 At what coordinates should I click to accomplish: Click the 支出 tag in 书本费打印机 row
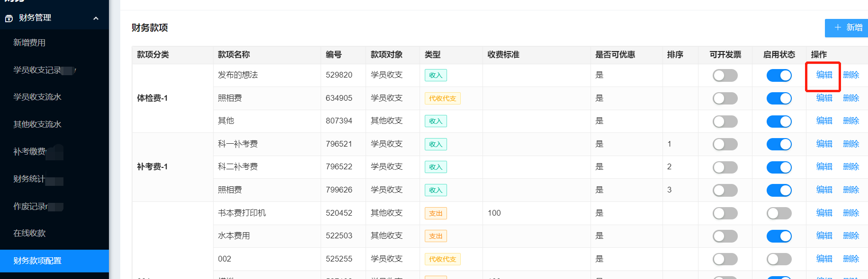pos(436,213)
